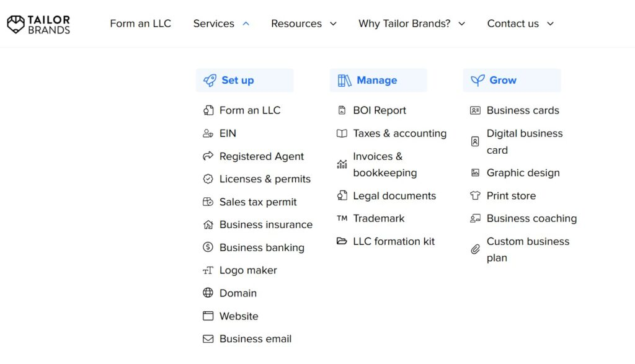Click the building icon beside Manage
The height and width of the screenshot is (364, 635).
(x=343, y=80)
